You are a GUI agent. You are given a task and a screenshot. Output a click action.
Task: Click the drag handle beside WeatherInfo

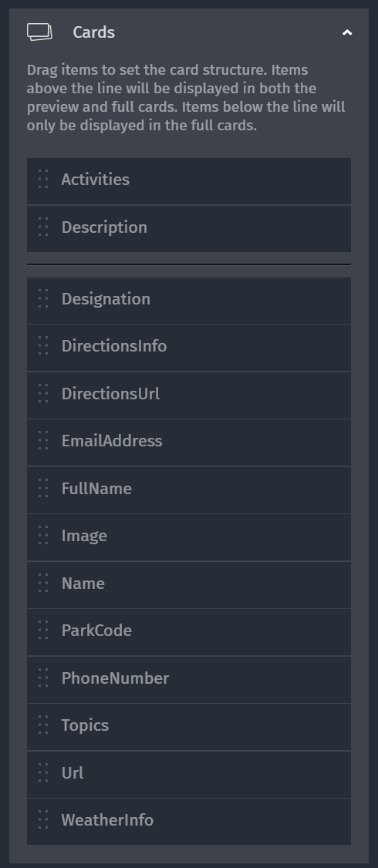pyautogui.click(x=43, y=820)
